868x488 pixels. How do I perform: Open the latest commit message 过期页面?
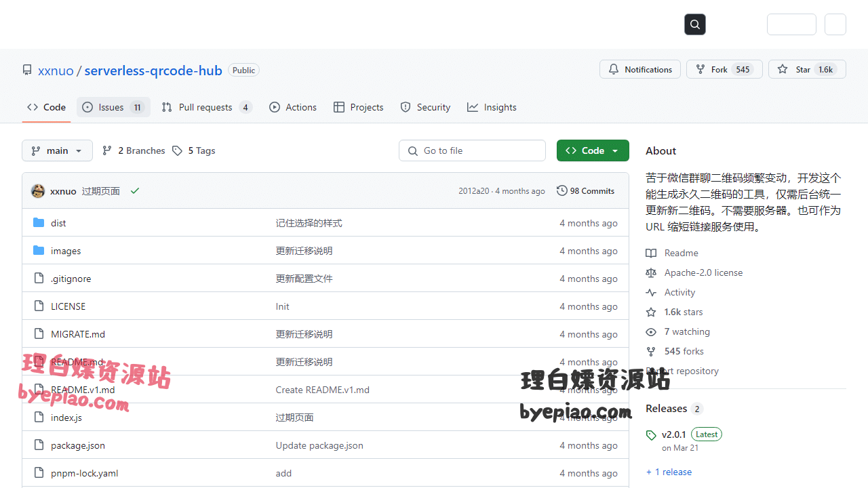(x=100, y=191)
